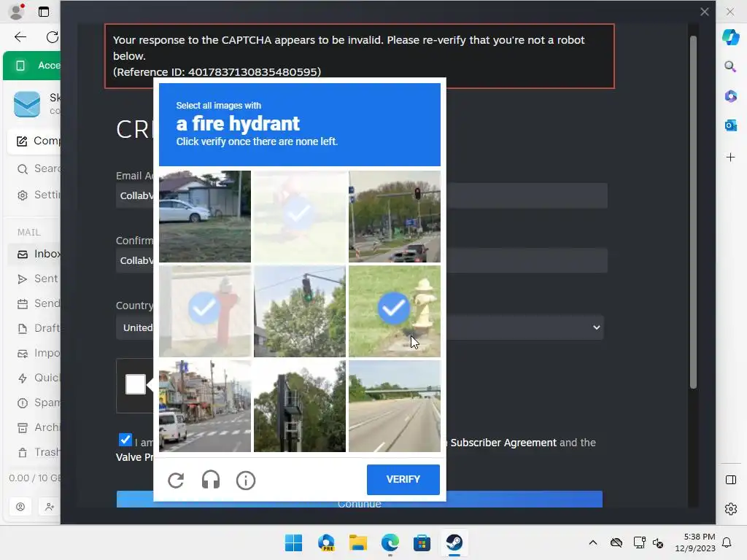Open mail sidebar bottom account icon
The height and width of the screenshot is (560, 747).
click(20, 507)
